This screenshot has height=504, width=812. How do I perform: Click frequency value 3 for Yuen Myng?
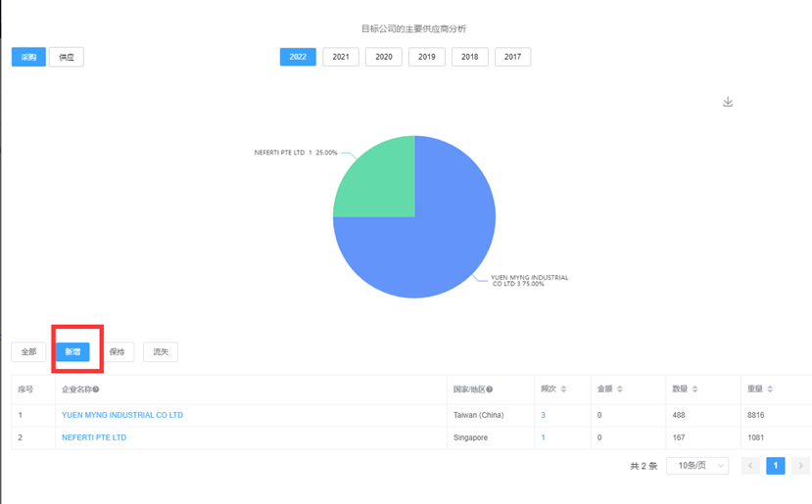[x=544, y=415]
